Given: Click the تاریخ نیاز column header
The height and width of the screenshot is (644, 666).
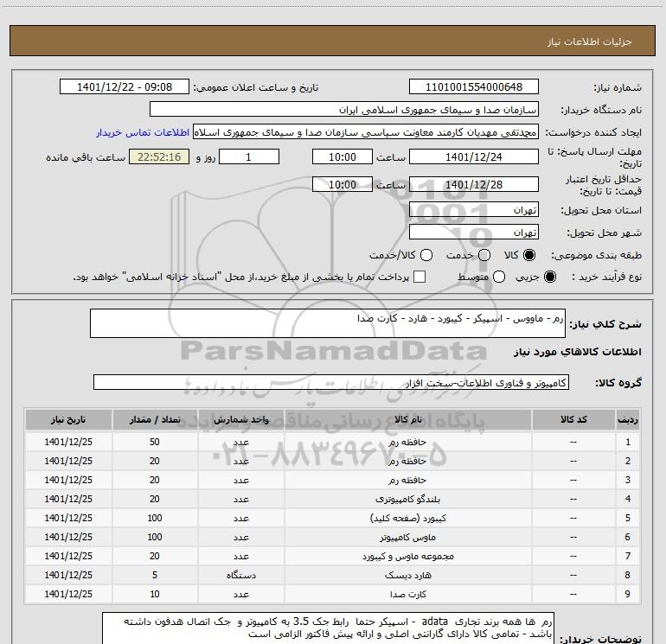Looking at the screenshot, I should 68,419.
